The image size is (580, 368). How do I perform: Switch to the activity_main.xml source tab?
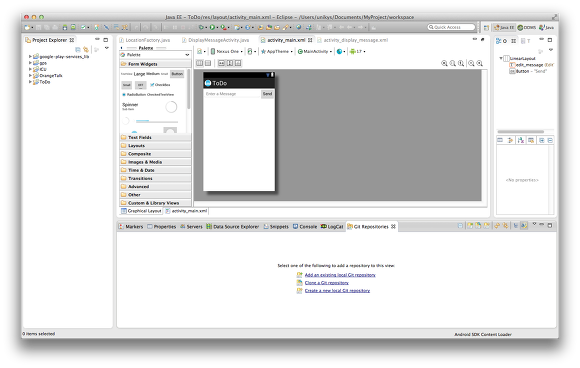click(x=186, y=211)
